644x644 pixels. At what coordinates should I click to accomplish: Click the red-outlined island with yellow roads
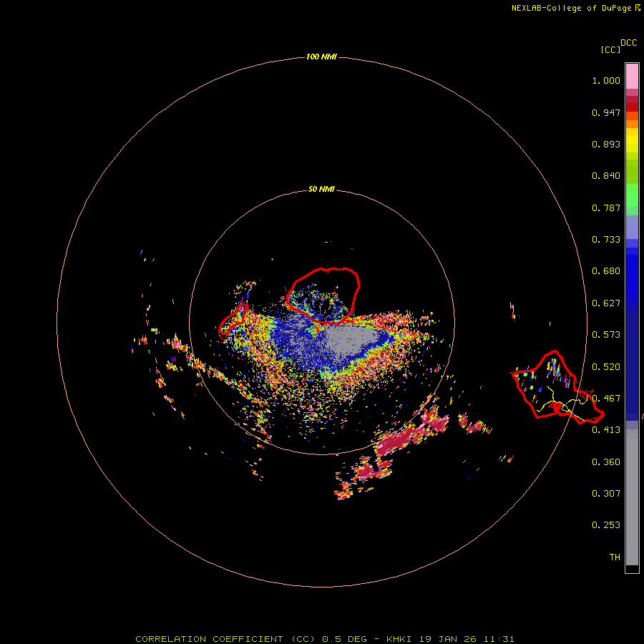(x=557, y=387)
